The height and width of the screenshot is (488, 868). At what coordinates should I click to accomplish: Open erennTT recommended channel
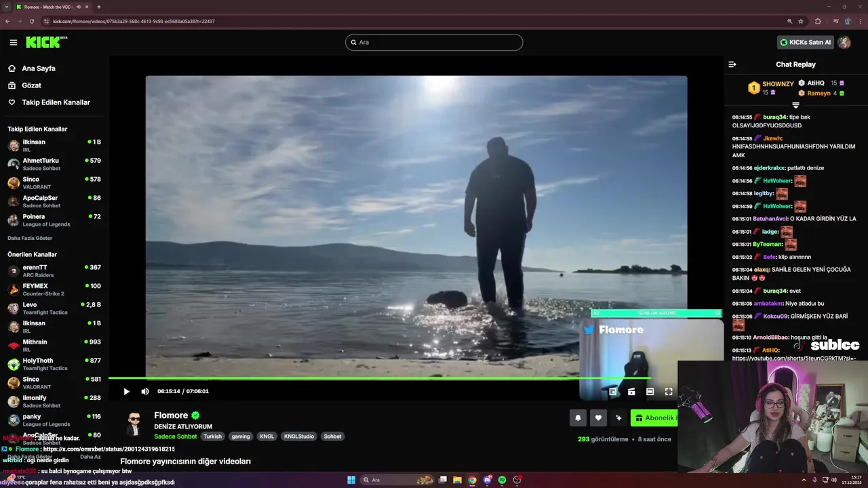[x=54, y=270]
